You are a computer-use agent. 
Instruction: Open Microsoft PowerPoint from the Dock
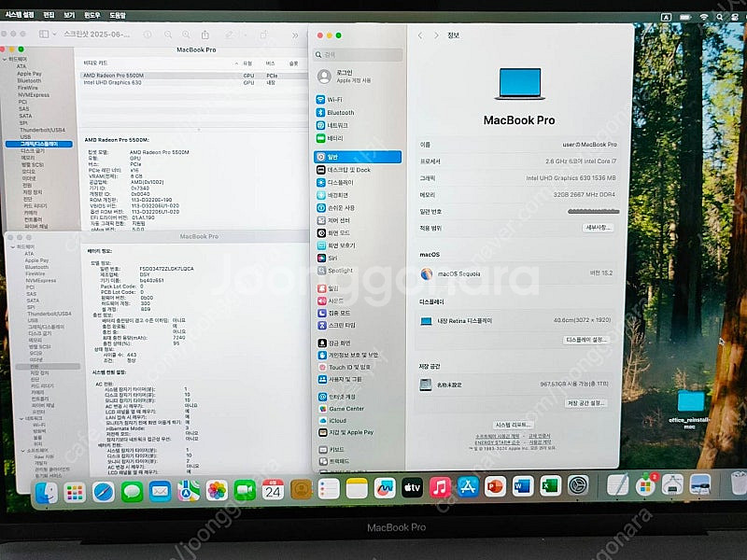495,487
